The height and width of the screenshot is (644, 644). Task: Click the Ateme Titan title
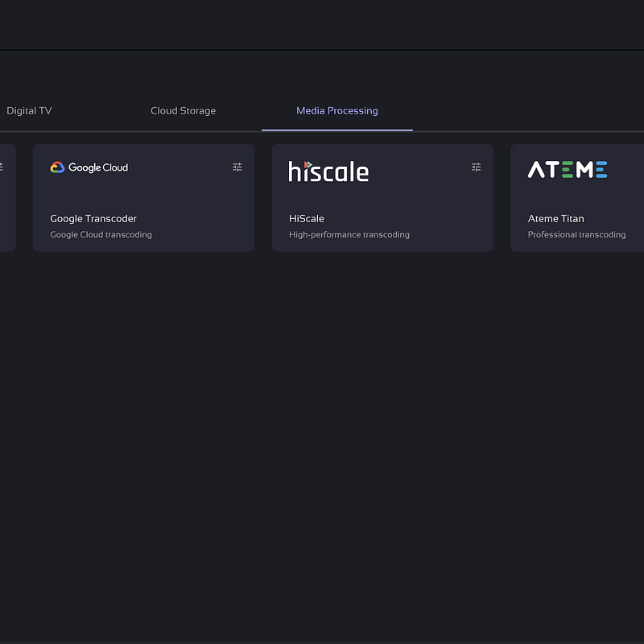click(x=556, y=219)
